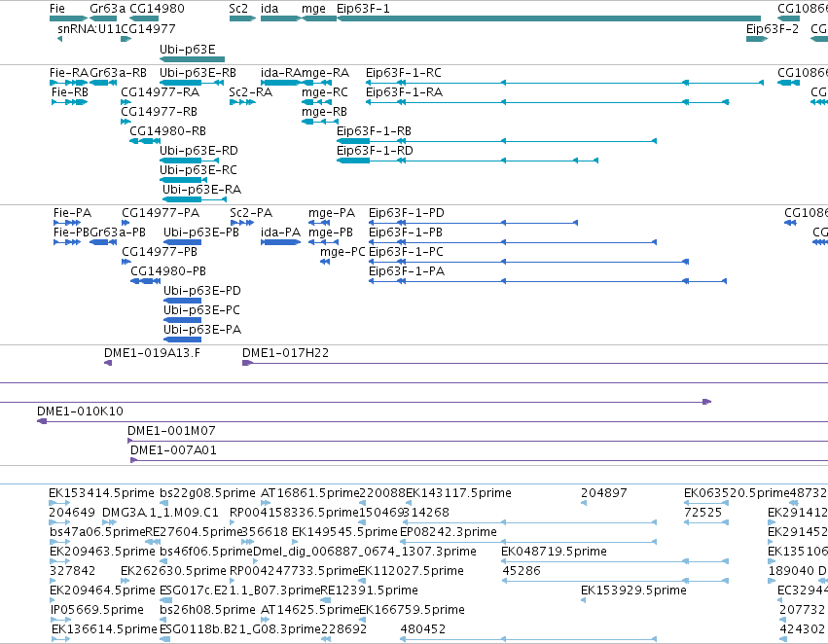828x644 pixels.
Task: Select the Eip63F-1-RC transcript line
Action: pyautogui.click(x=565, y=83)
